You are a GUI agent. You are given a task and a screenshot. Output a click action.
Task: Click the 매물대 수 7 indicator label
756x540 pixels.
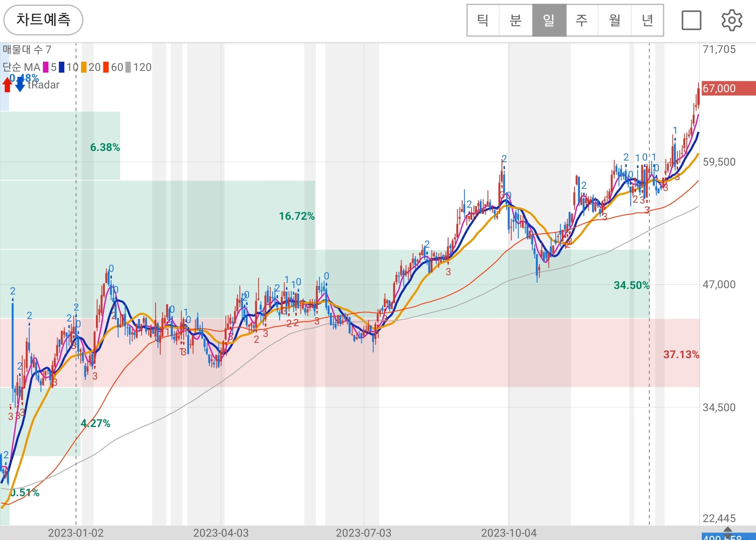pos(27,50)
